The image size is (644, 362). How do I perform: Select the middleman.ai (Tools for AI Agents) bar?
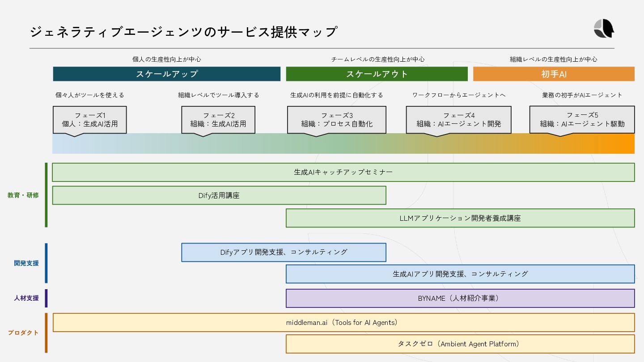click(x=343, y=322)
